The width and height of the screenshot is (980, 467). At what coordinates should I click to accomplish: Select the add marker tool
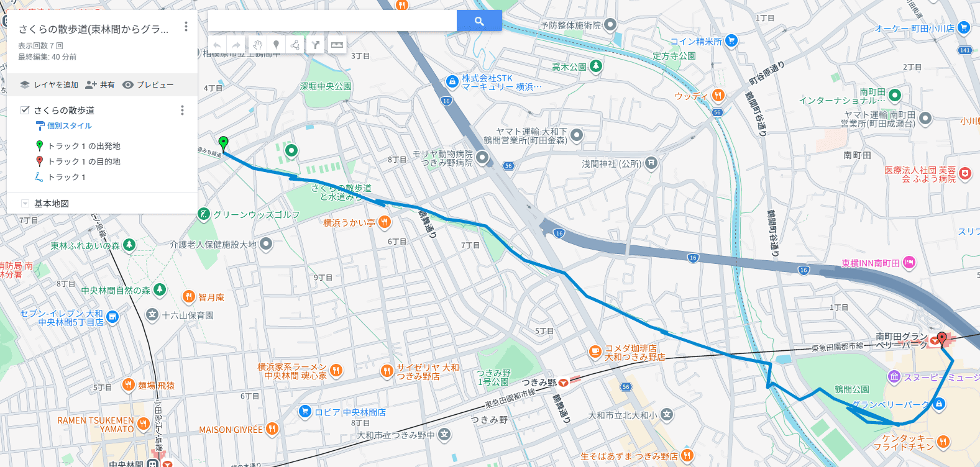[276, 45]
